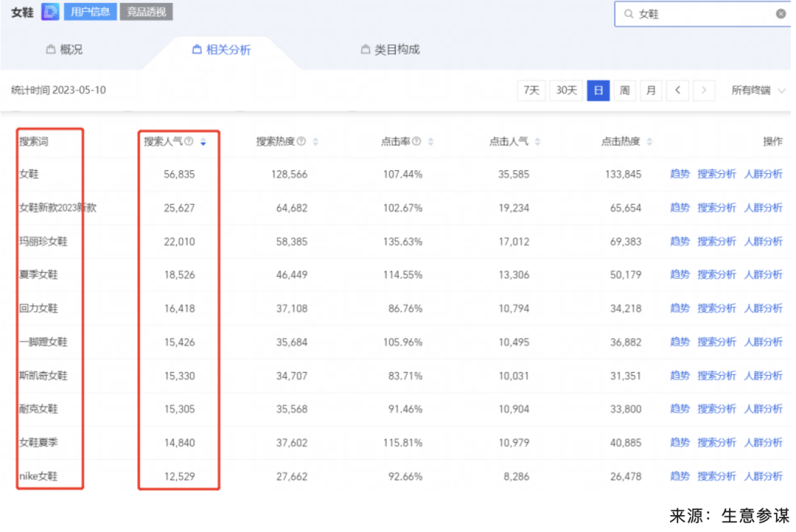Open help icon next to 搜索人气

[189, 141]
